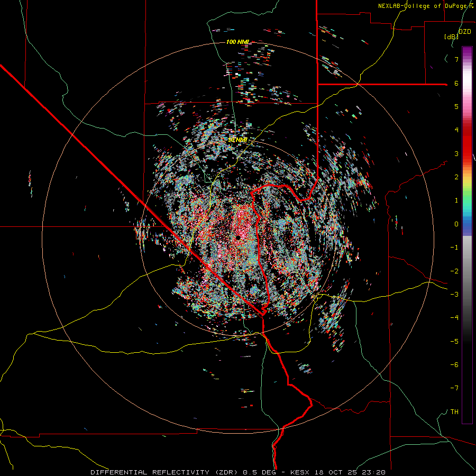476x476 pixels.
Task: Click the 5 value on the dB scale
Action: [x=456, y=106]
